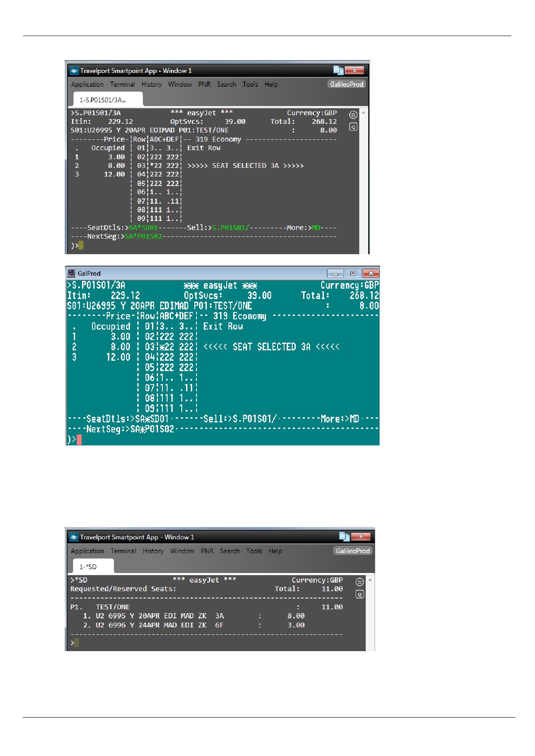535x756 pixels.
Task: Click the "P1. TEST/ONE" passenger line
Action: 100,607
